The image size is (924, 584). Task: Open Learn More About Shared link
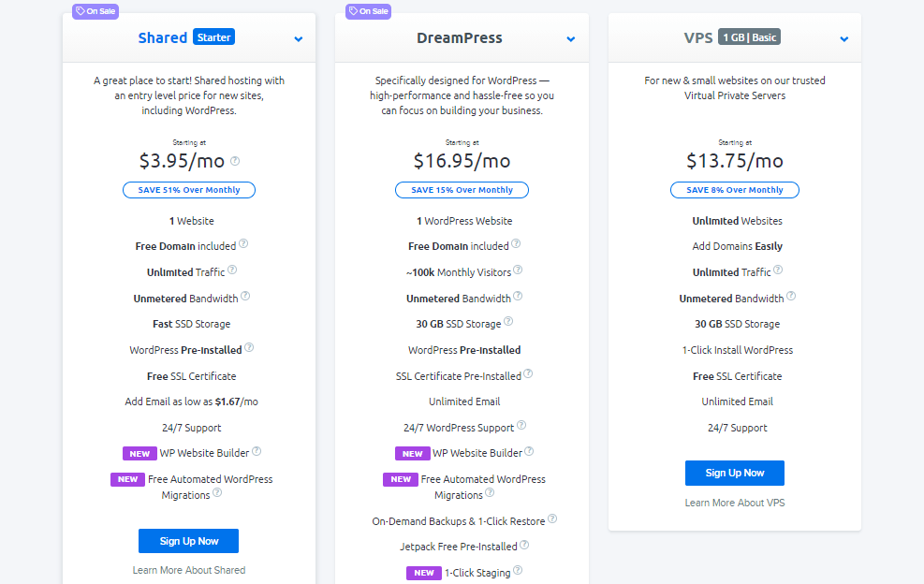point(188,571)
